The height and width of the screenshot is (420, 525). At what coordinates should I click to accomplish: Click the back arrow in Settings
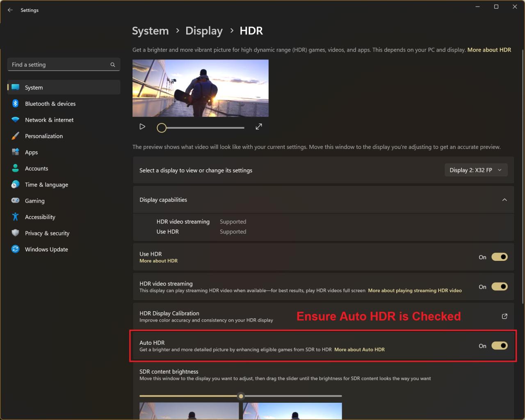pos(10,10)
